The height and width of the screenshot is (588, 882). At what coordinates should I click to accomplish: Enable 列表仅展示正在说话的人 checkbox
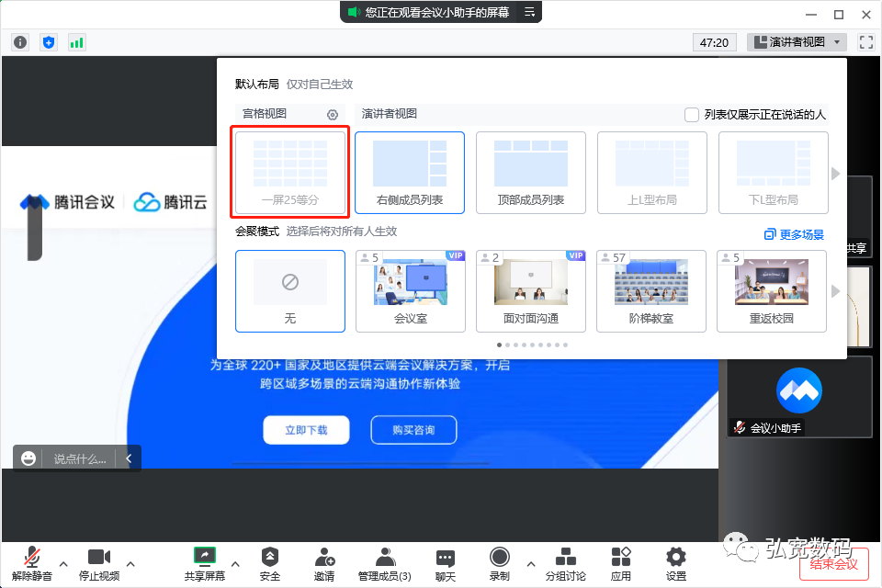tap(689, 114)
